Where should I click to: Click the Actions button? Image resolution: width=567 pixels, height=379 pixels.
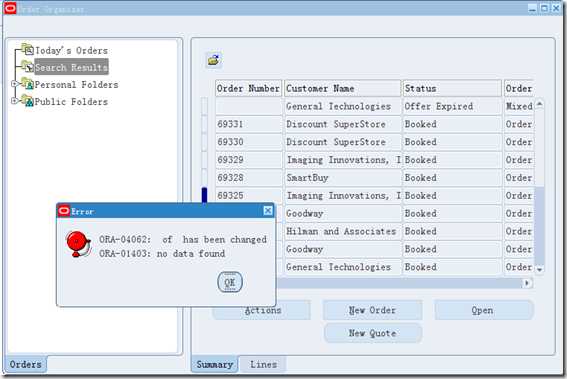click(x=262, y=310)
